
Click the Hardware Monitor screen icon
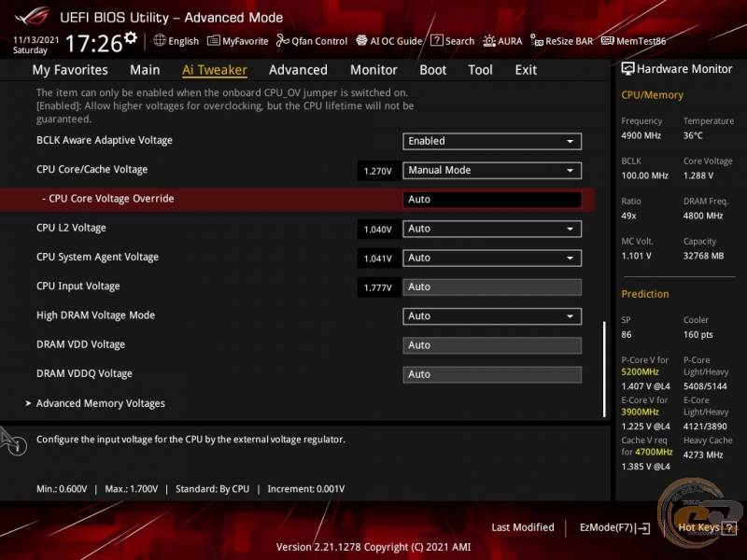click(x=627, y=69)
